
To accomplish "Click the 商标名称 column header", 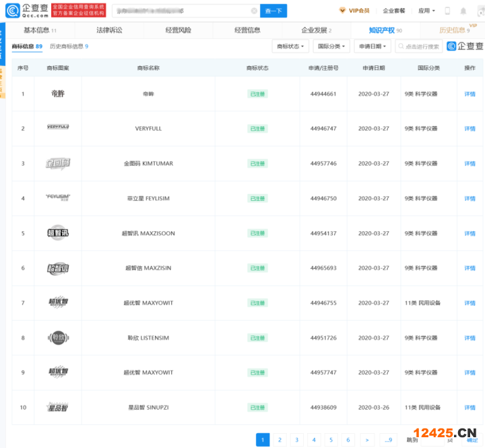I will click(x=148, y=68).
